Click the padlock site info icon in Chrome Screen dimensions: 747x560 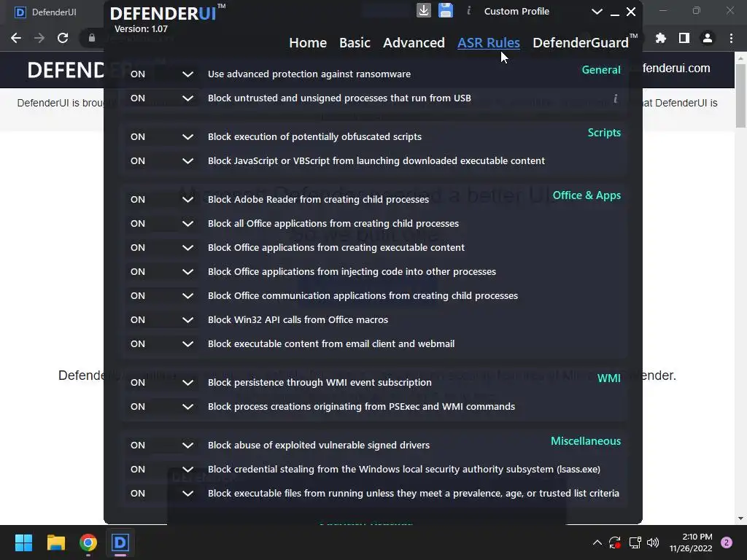pyautogui.click(x=92, y=38)
